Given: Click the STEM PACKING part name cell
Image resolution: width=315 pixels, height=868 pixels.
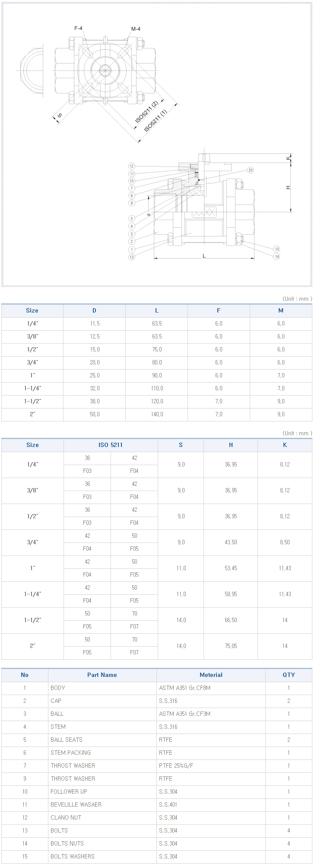Looking at the screenshot, I should point(102,753).
